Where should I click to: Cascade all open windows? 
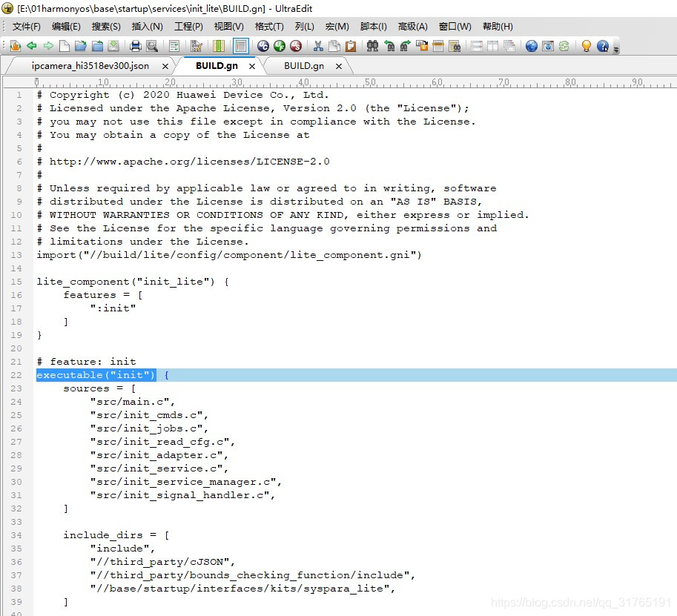509,45
